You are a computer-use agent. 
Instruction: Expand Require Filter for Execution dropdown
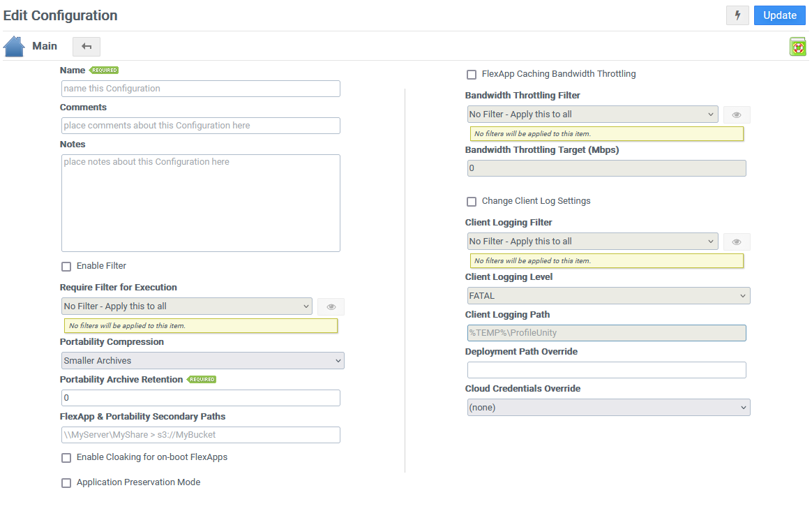(x=186, y=306)
